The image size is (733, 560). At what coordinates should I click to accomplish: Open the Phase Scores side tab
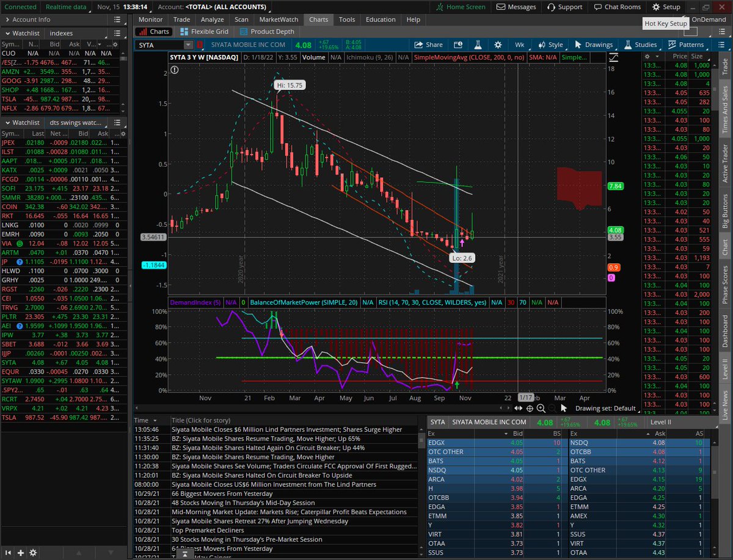pyautogui.click(x=725, y=286)
